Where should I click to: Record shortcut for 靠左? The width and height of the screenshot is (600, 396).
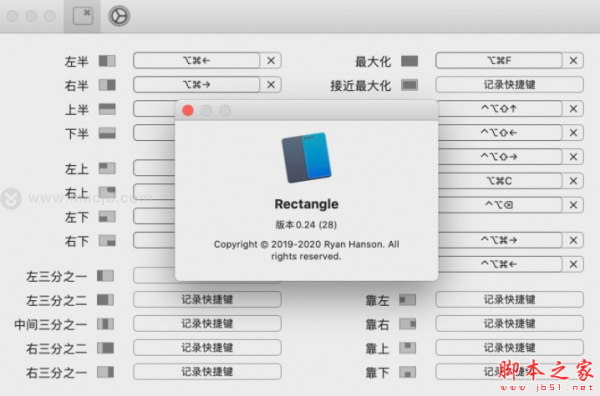pyautogui.click(x=509, y=300)
